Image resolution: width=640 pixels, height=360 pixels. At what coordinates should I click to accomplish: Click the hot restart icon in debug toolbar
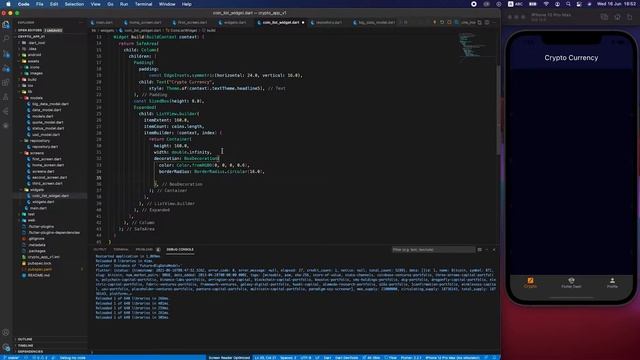(x=442, y=22)
